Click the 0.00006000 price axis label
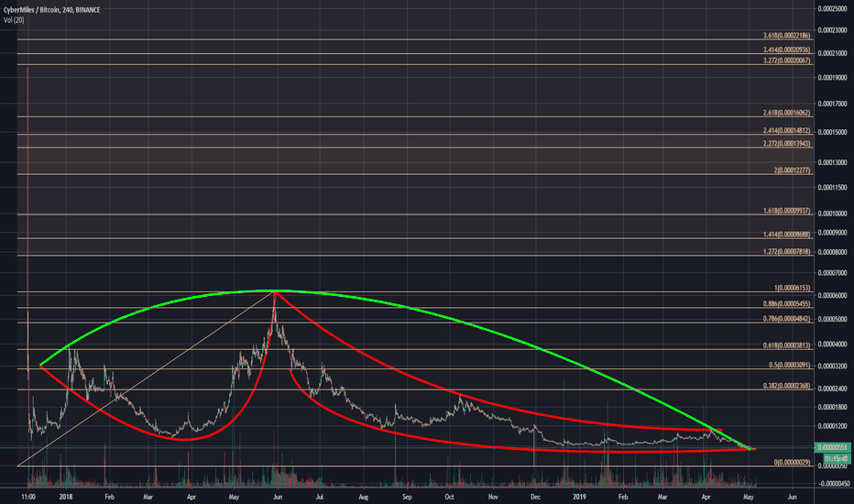The width and height of the screenshot is (854, 504). point(832,295)
